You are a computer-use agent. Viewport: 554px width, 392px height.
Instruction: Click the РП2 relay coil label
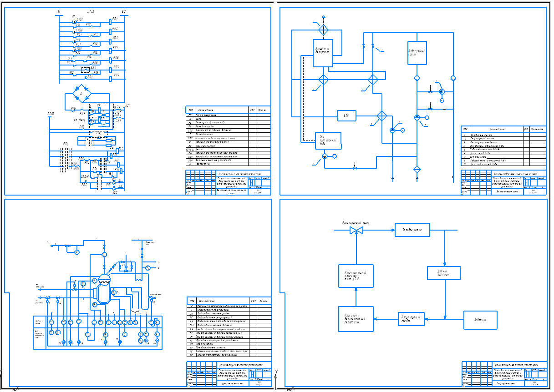[x=115, y=28]
